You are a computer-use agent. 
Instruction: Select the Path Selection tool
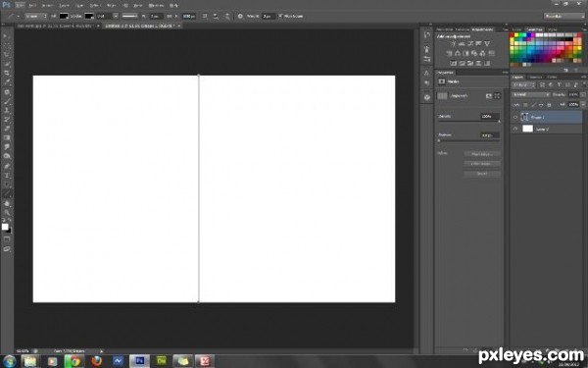7,184
